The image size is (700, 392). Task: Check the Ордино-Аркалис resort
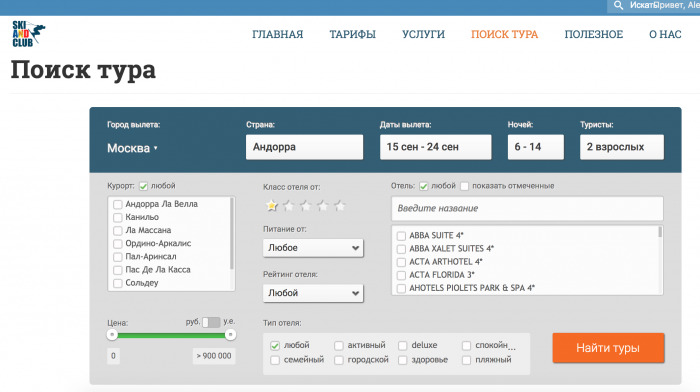[118, 244]
